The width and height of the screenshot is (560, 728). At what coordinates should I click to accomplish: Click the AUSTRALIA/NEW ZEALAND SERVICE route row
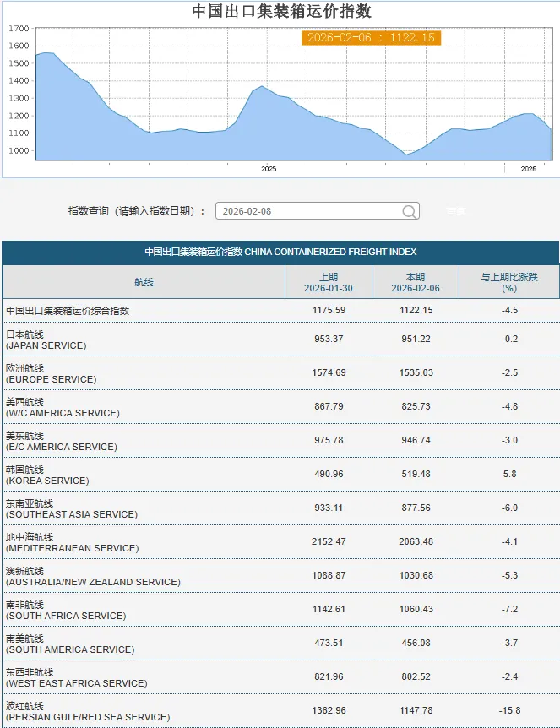pos(281,576)
